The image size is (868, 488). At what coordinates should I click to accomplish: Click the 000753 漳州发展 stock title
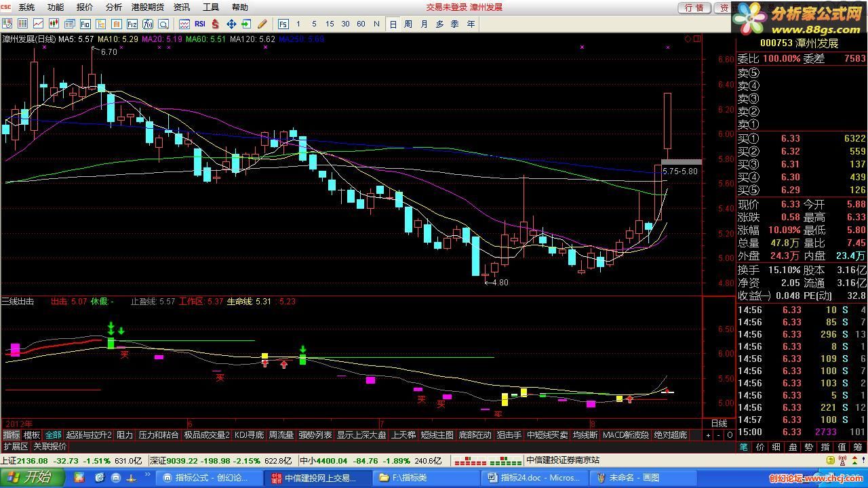799,43
